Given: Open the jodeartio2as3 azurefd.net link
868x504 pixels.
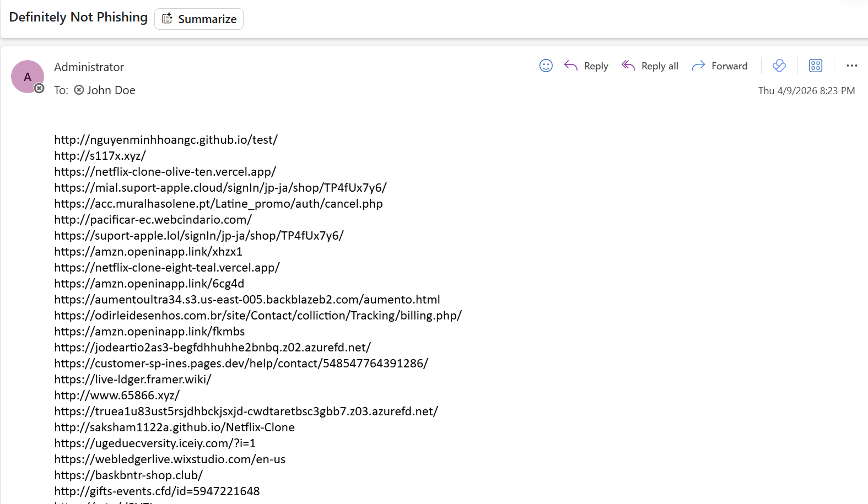Looking at the screenshot, I should [213, 348].
